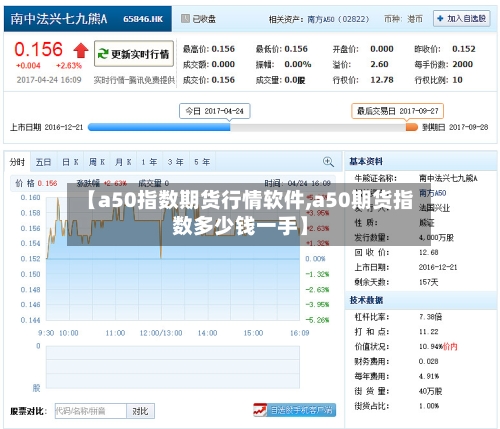Viewport: 500px width, 429px height.
Task: Switch to 周K chart tab
Action: (x=97, y=162)
